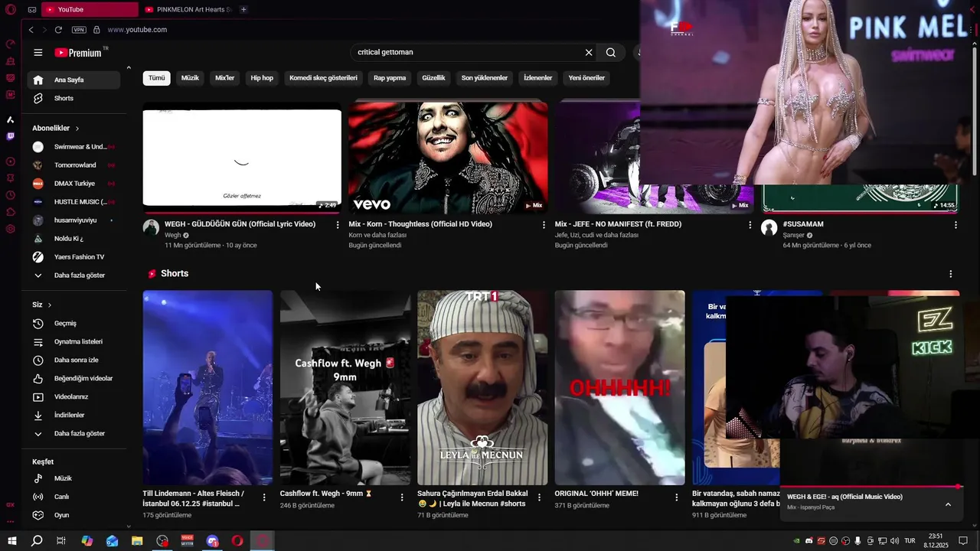Select the Rap yapma filter chip

(x=390, y=78)
